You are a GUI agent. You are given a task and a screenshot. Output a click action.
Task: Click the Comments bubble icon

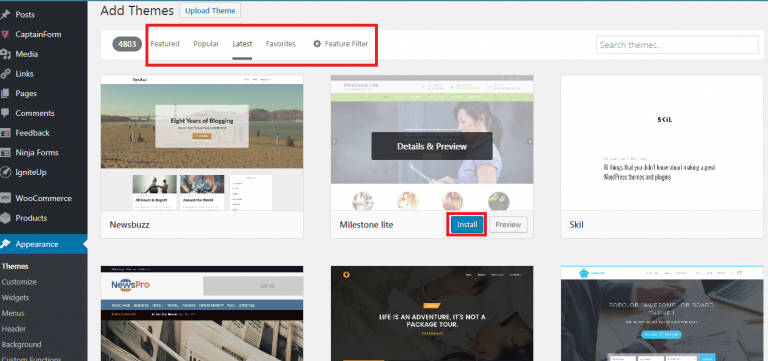(x=5, y=113)
